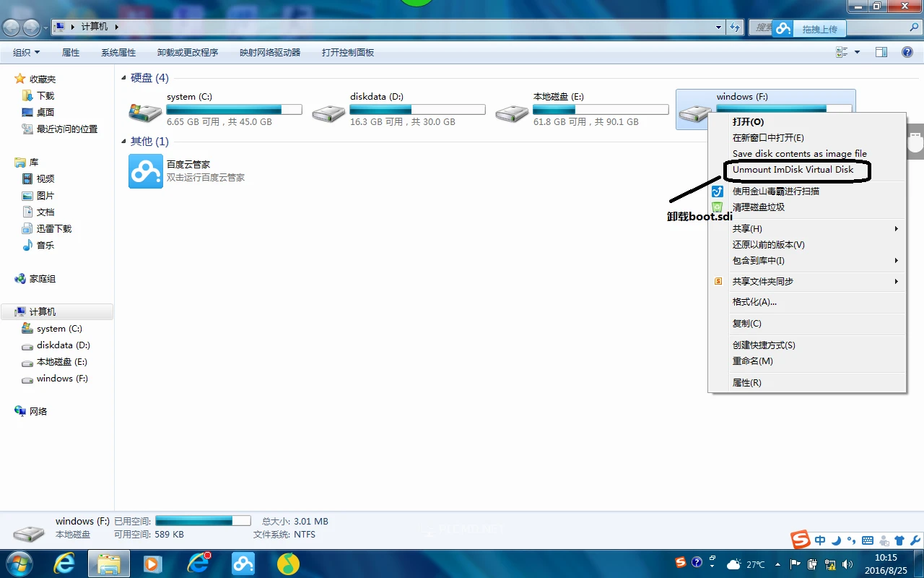This screenshot has width=924, height=578.
Task: Collapse the 其他 (1) group
Action: coord(123,142)
